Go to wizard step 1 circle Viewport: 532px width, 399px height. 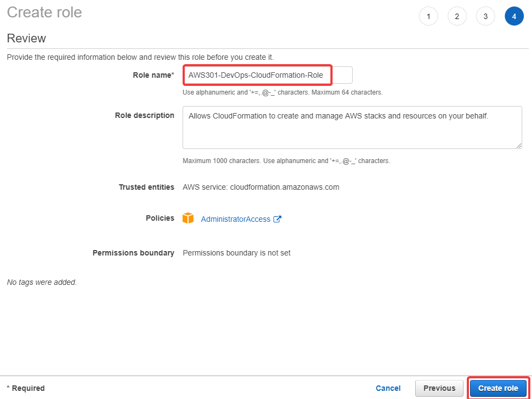(429, 16)
